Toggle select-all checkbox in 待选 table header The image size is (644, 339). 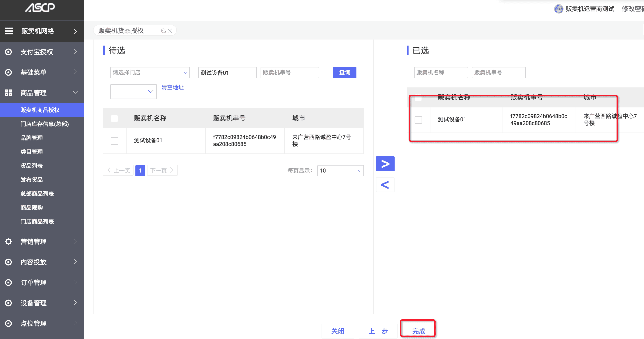click(114, 118)
